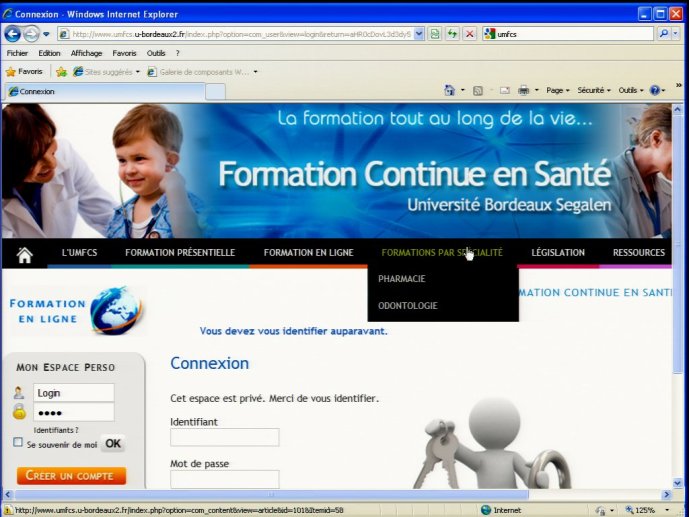Click the search box containing umfcs
The width and height of the screenshot is (689, 517).
coord(568,34)
